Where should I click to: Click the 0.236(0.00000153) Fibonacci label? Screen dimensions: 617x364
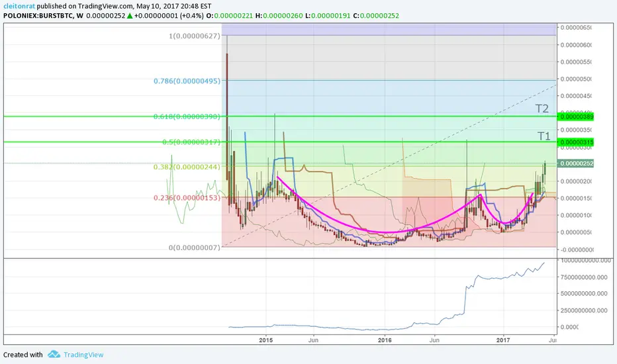(187, 197)
